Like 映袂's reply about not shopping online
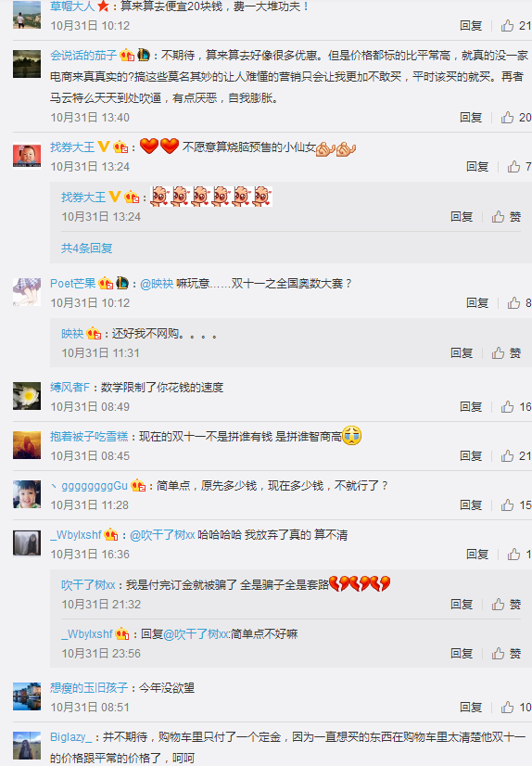532x766 pixels. (506, 352)
